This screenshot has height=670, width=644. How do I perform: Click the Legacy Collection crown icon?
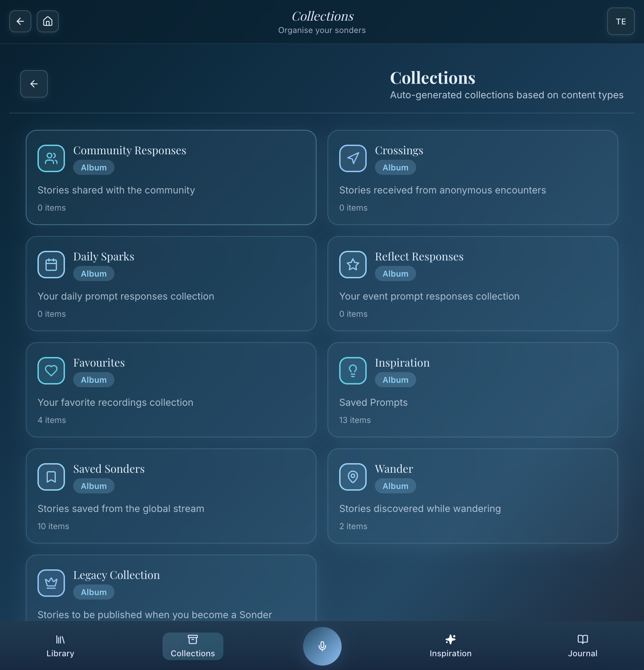pyautogui.click(x=51, y=583)
